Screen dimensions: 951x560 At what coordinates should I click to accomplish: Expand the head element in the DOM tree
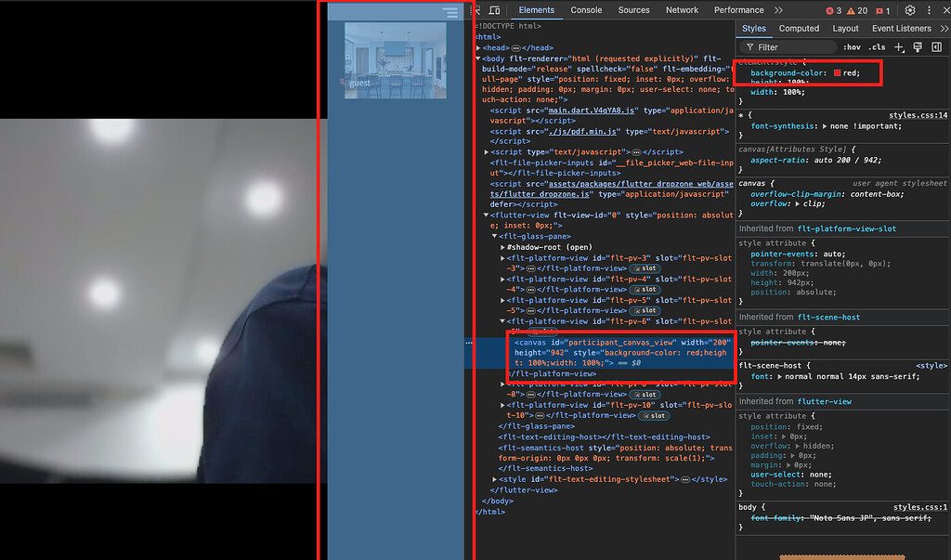pos(477,47)
